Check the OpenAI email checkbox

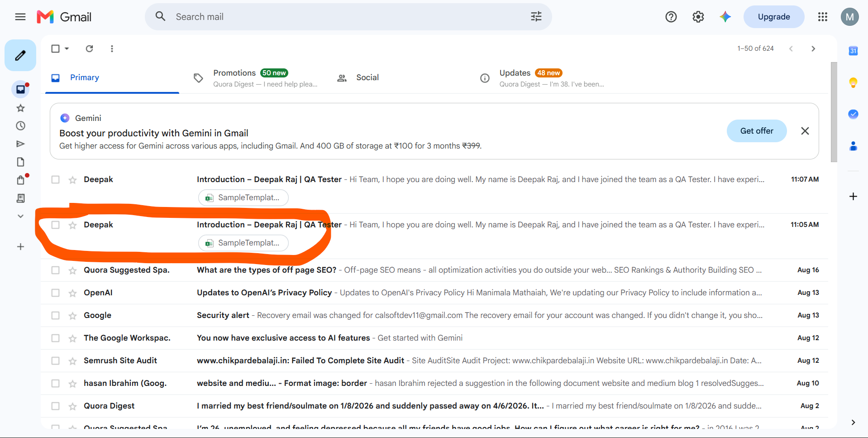click(55, 293)
